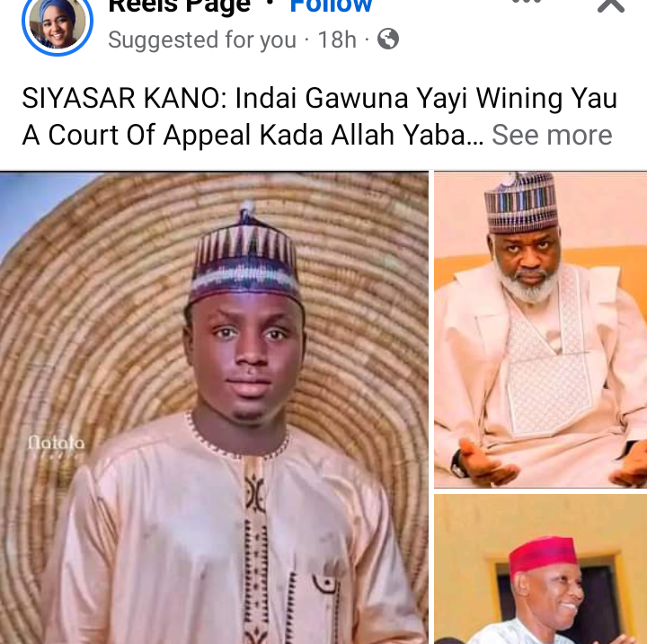Open the three-dot post options menu
The width and height of the screenshot is (647, 644).
pos(526,2)
